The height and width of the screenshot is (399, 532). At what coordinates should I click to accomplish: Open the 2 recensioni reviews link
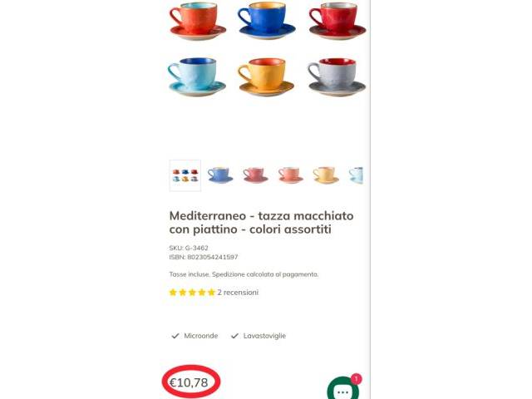coord(238,293)
